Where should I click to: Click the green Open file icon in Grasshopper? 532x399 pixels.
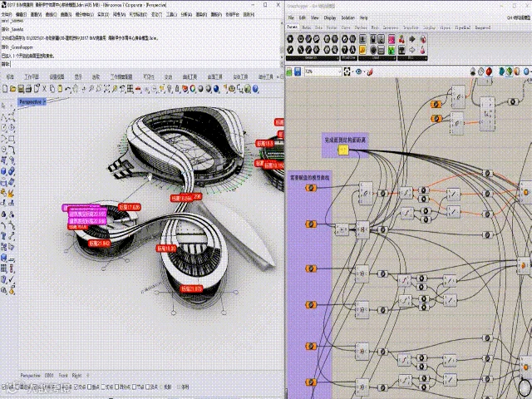tap(289, 71)
